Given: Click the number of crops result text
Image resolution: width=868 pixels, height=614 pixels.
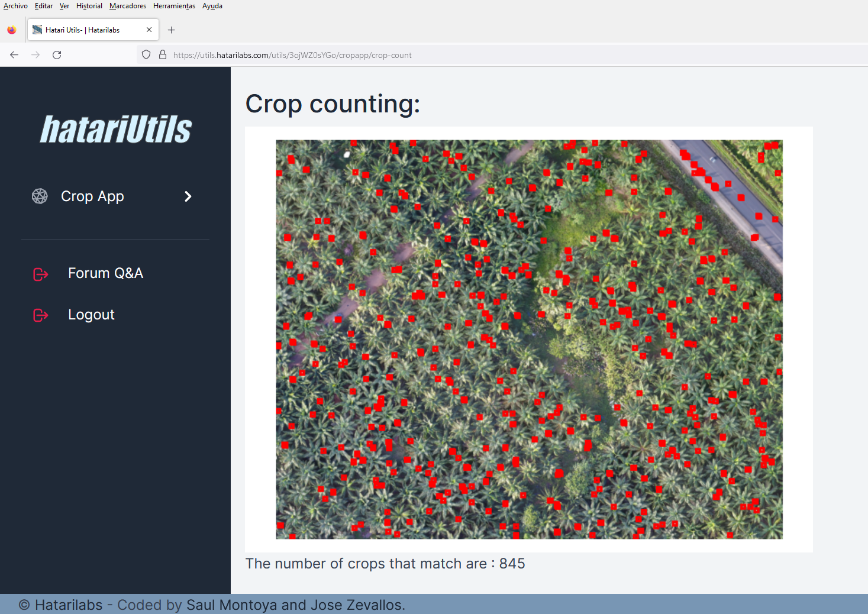Looking at the screenshot, I should tap(385, 564).
